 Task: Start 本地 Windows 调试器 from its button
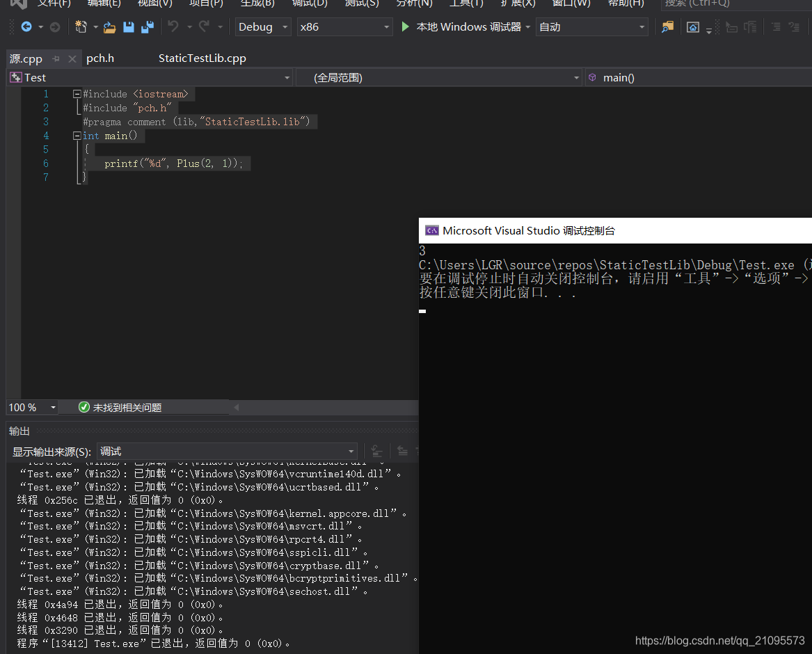coord(466,26)
